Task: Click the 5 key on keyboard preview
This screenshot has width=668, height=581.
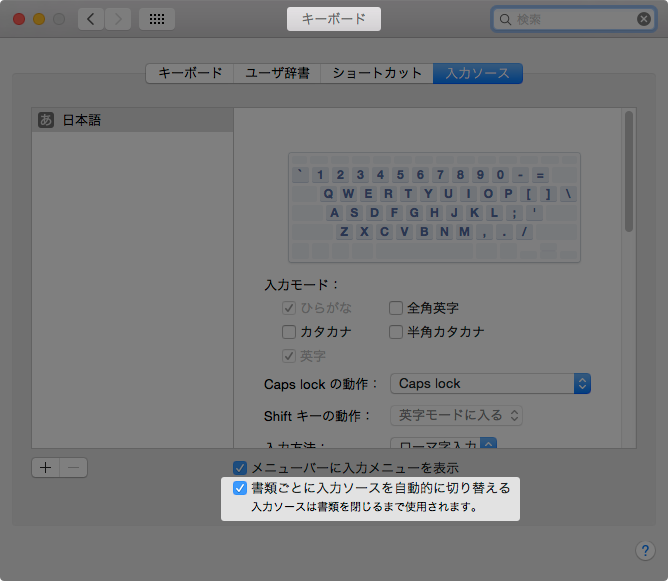Action: (x=400, y=175)
